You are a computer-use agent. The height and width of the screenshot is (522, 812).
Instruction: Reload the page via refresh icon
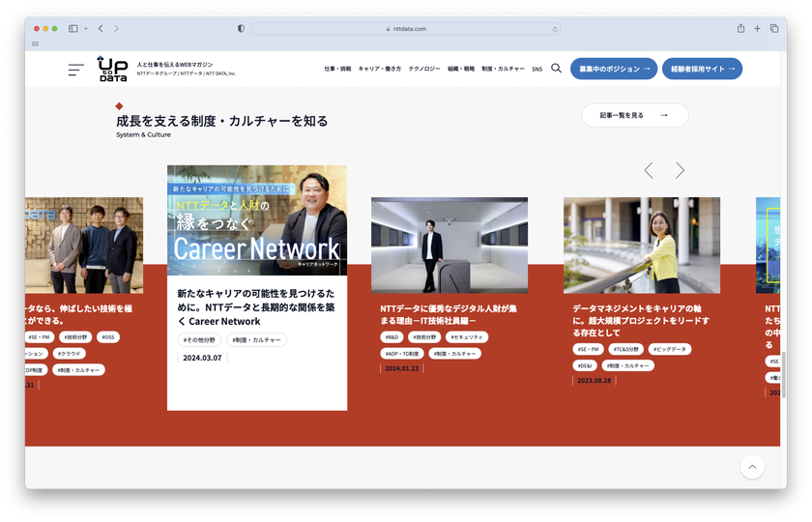(x=555, y=29)
